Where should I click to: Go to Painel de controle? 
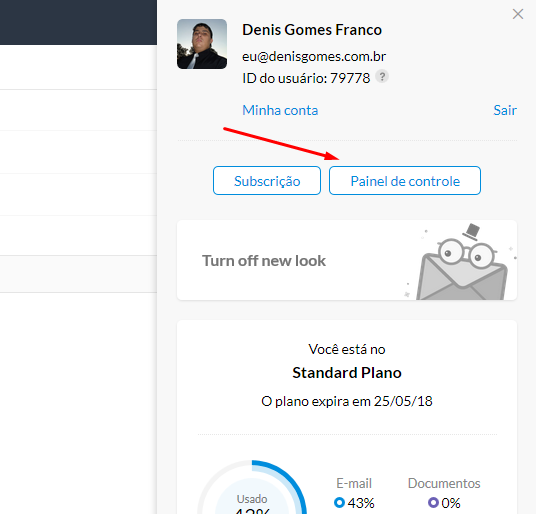click(x=405, y=181)
